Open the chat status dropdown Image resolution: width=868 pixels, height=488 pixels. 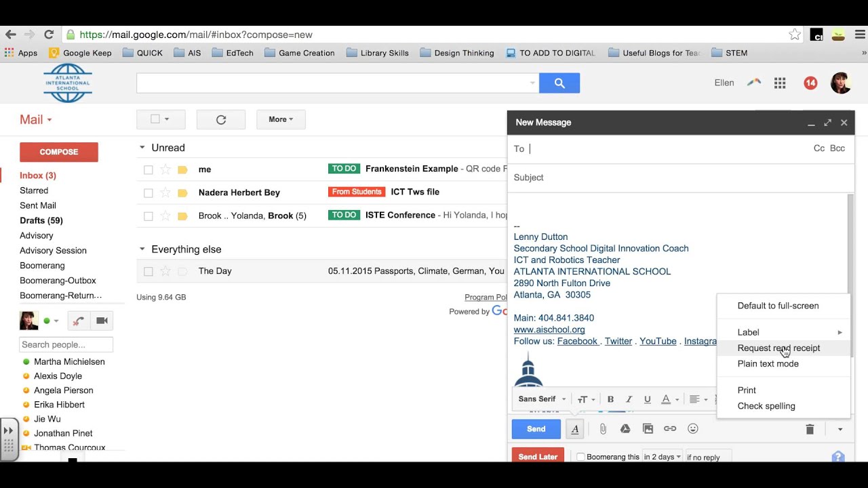coord(56,321)
